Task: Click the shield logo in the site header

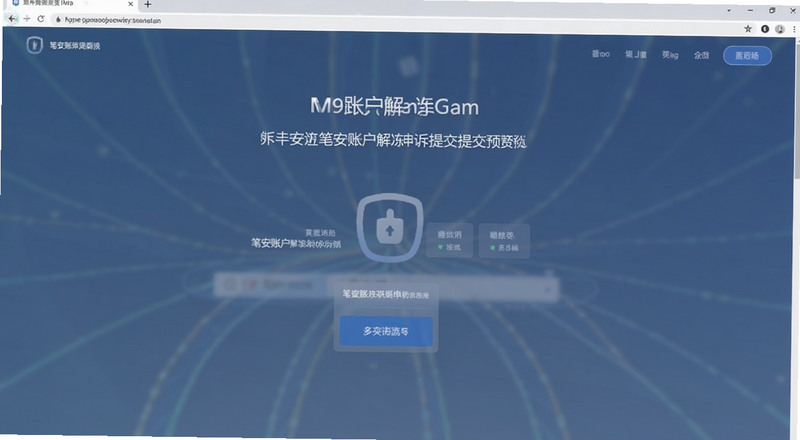Action: pos(34,45)
